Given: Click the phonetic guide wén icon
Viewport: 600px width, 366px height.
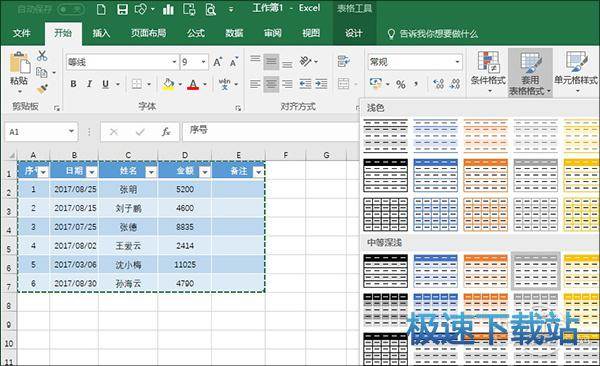Looking at the screenshot, I should [225, 84].
